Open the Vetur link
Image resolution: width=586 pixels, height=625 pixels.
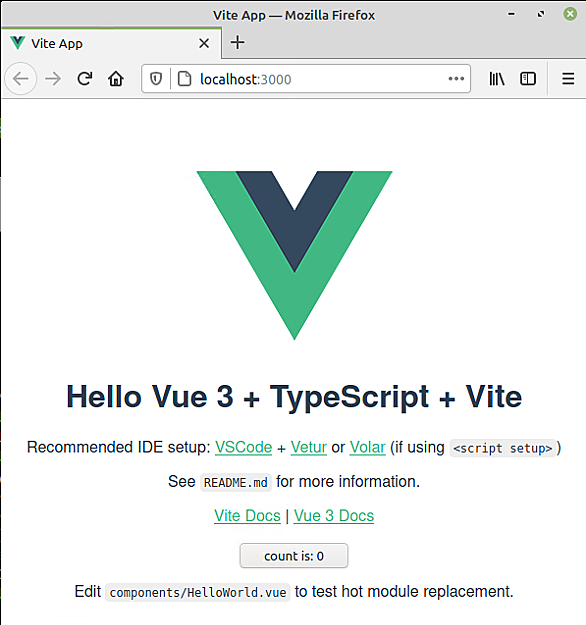[309, 447]
